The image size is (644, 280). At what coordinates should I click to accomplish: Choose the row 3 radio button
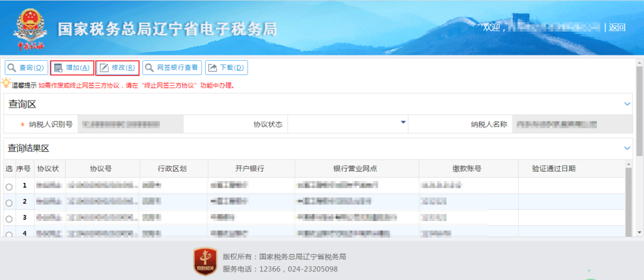click(x=9, y=219)
